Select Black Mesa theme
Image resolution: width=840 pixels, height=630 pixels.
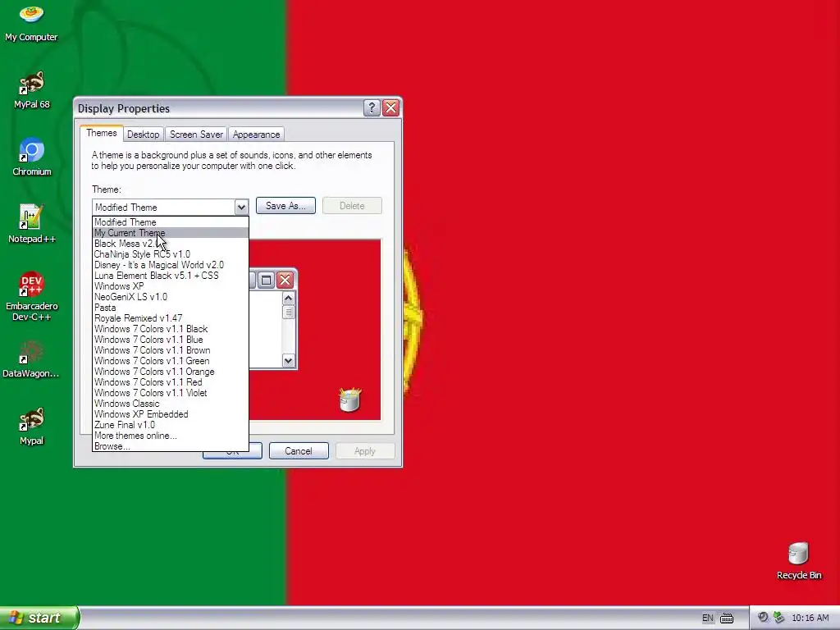pos(171,244)
